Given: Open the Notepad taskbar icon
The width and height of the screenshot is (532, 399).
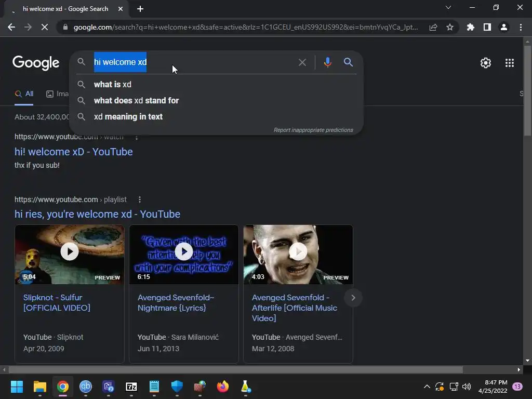Looking at the screenshot, I should point(154,387).
